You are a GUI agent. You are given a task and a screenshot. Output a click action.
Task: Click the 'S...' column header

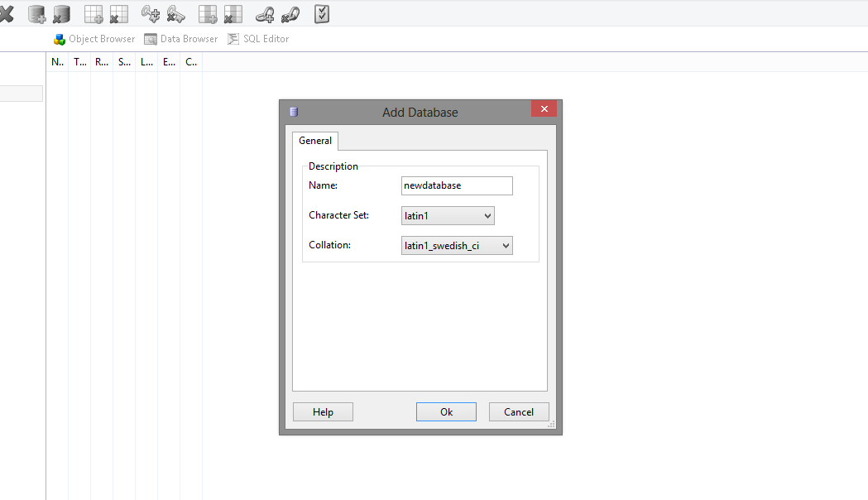tap(125, 62)
